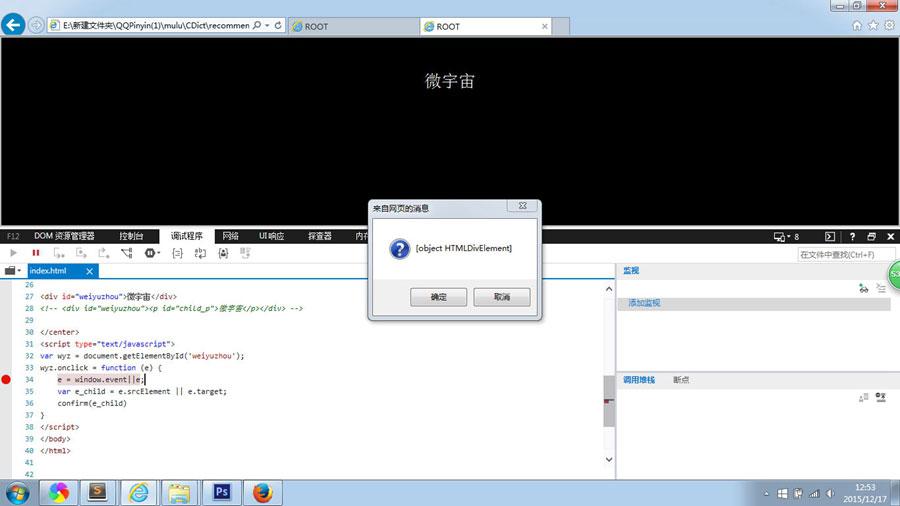Switch to the 网络 tab
900x506 pixels.
tap(230, 237)
